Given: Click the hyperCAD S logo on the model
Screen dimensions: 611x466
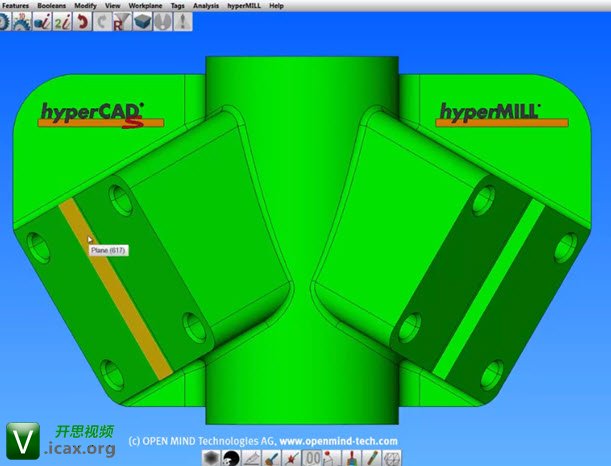Looking at the screenshot, I should pos(101,115).
